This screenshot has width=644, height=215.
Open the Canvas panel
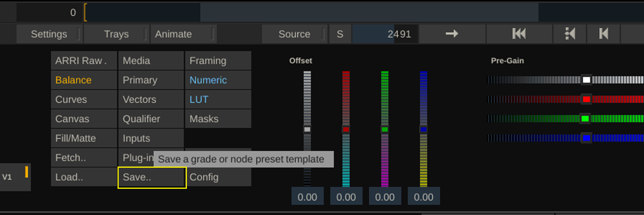[84, 119]
